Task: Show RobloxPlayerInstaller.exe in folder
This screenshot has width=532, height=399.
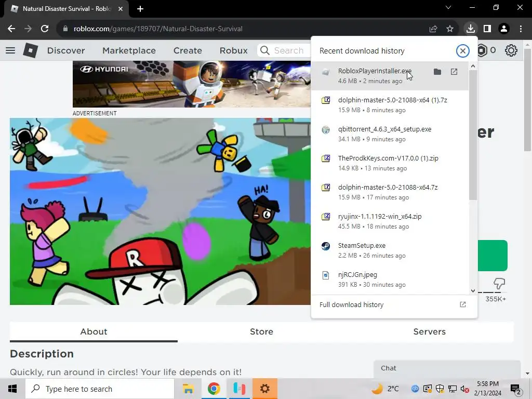Action: (437, 72)
